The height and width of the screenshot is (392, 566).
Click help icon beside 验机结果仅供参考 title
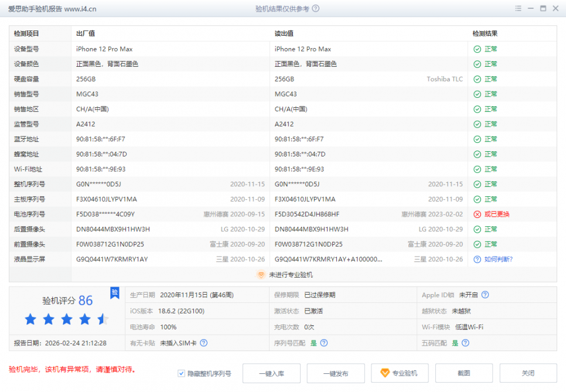pyautogui.click(x=316, y=9)
